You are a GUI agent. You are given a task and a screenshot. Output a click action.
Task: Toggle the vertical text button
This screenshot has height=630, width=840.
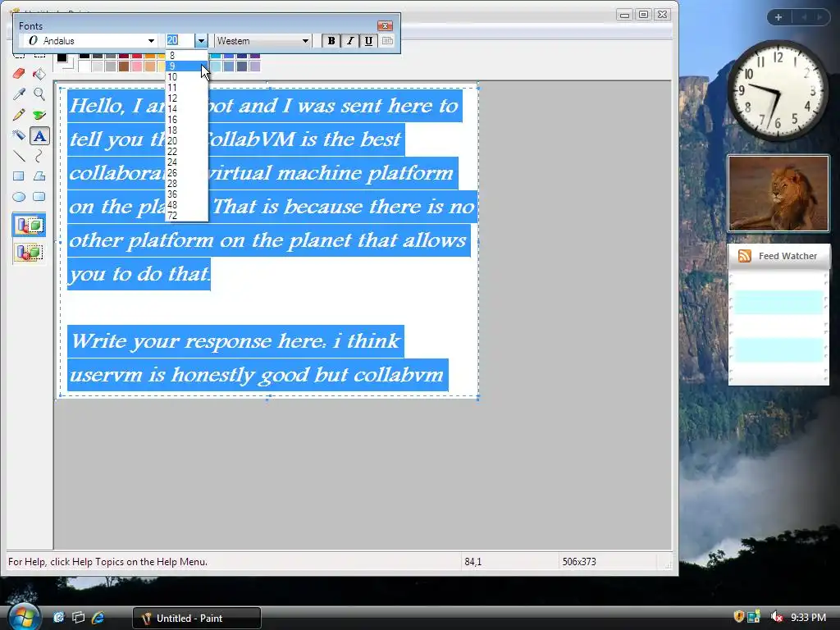tap(387, 41)
